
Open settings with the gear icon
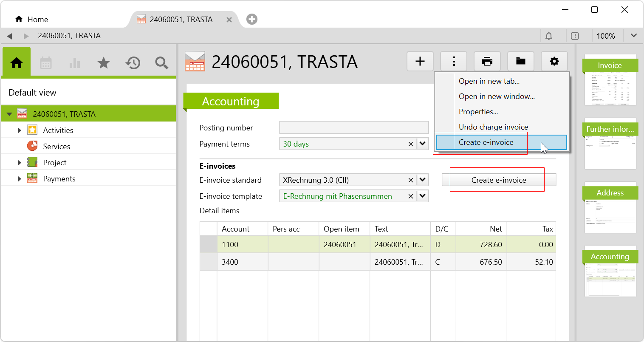pyautogui.click(x=554, y=62)
